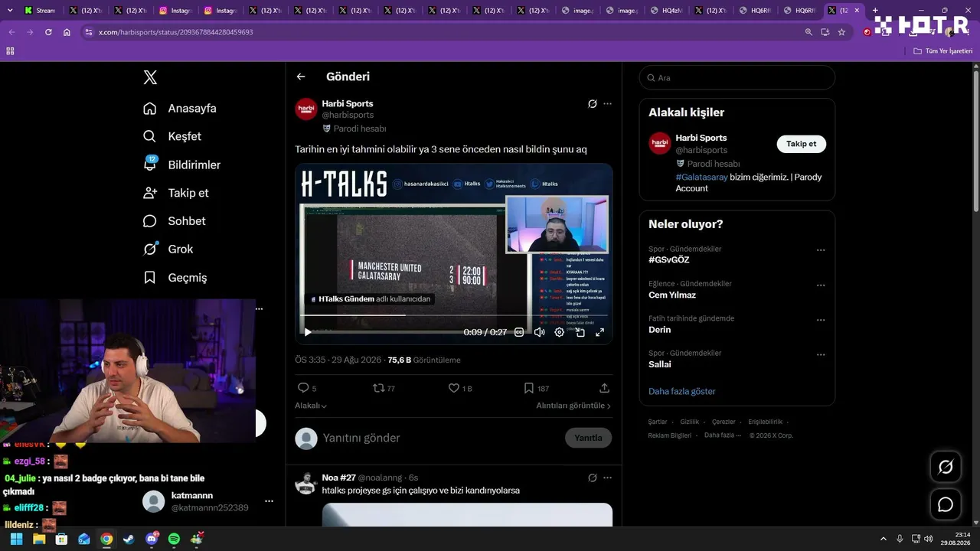Viewport: 980px width, 551px height.
Task: Switch to the Stream browser tab
Action: tap(40, 11)
